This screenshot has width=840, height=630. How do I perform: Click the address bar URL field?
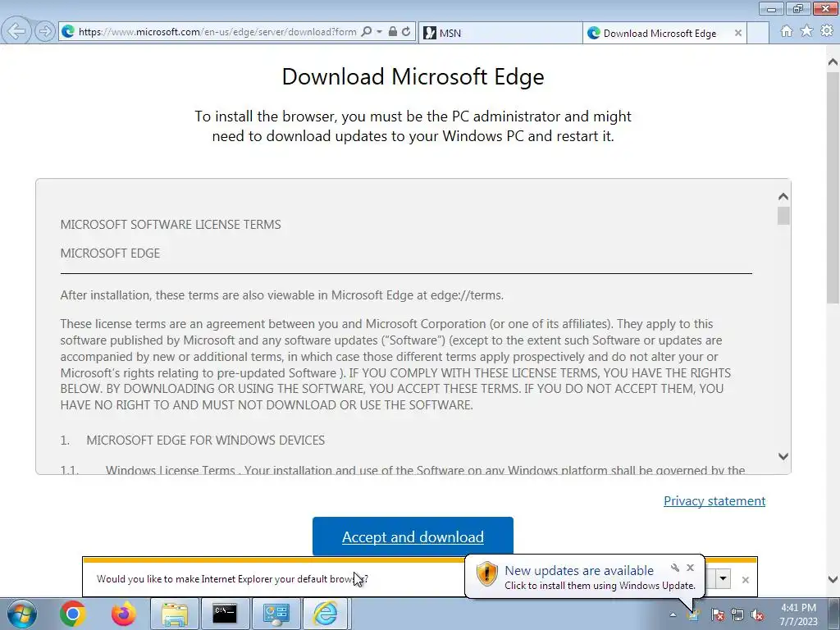217,32
